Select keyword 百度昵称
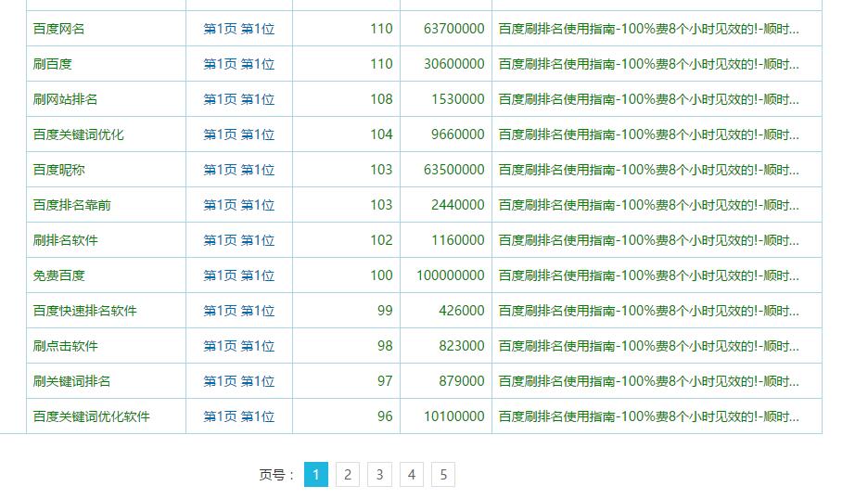The image size is (868, 499). pyautogui.click(x=58, y=170)
